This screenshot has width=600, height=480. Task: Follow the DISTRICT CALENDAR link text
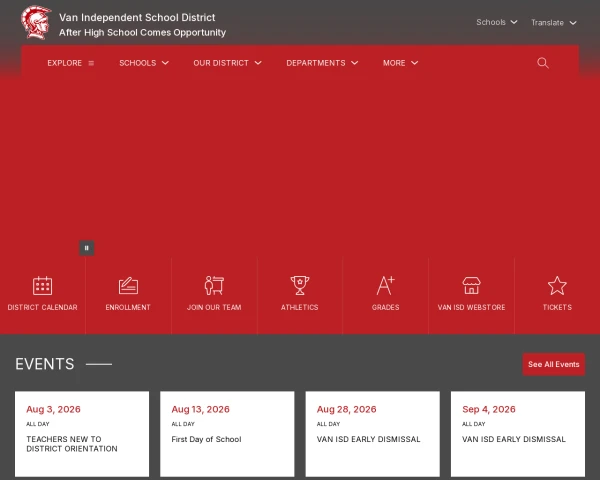42,307
